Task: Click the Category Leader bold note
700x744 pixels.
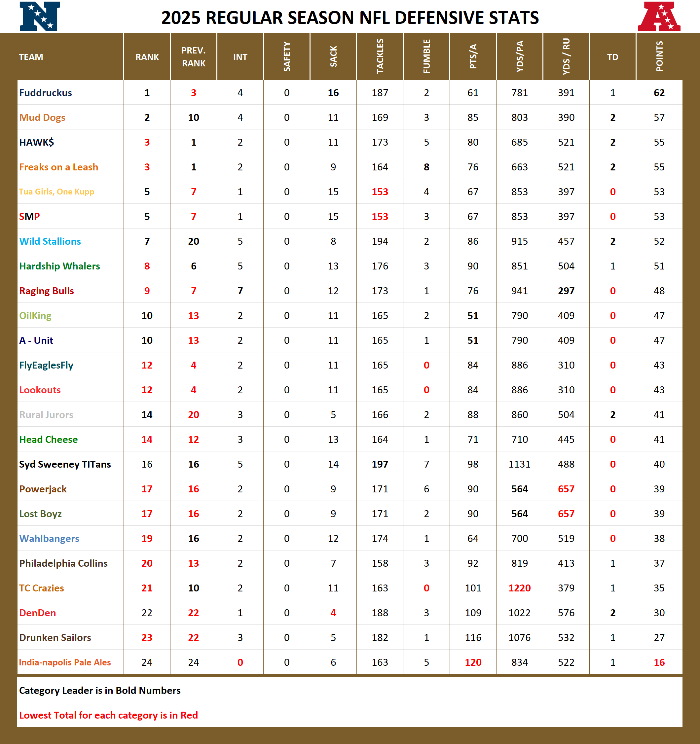Action: [100, 691]
